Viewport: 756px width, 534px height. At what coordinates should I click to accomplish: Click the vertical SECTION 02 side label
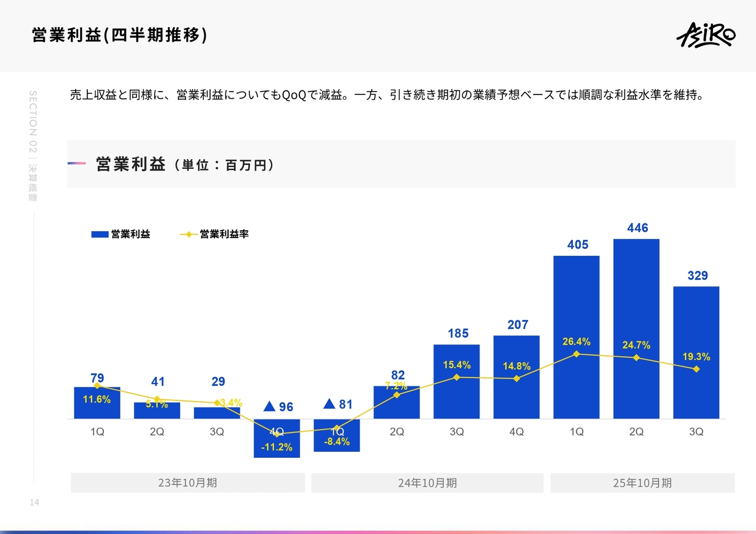click(33, 145)
